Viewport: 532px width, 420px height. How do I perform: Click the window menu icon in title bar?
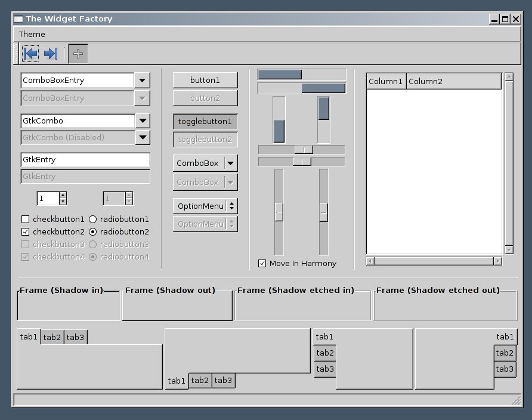[x=18, y=19]
